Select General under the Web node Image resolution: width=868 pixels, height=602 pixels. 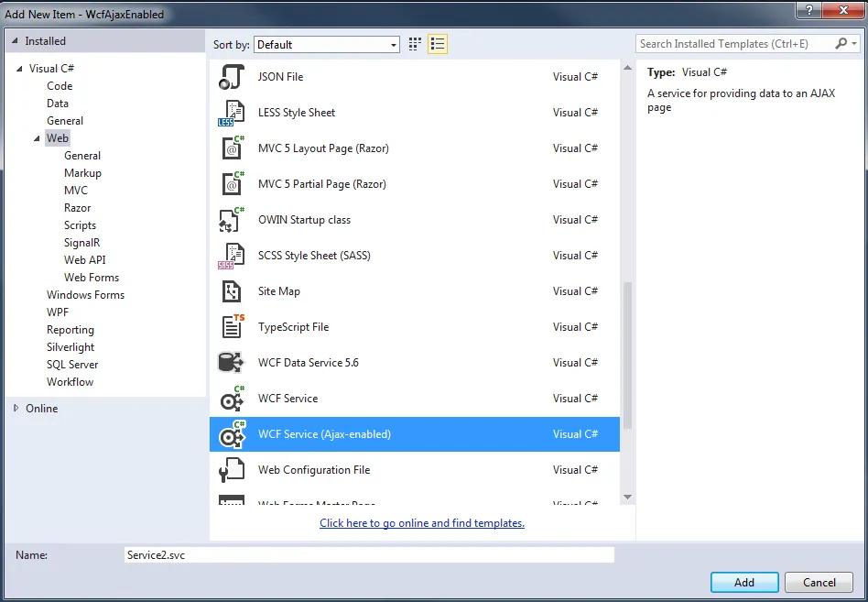tap(82, 156)
